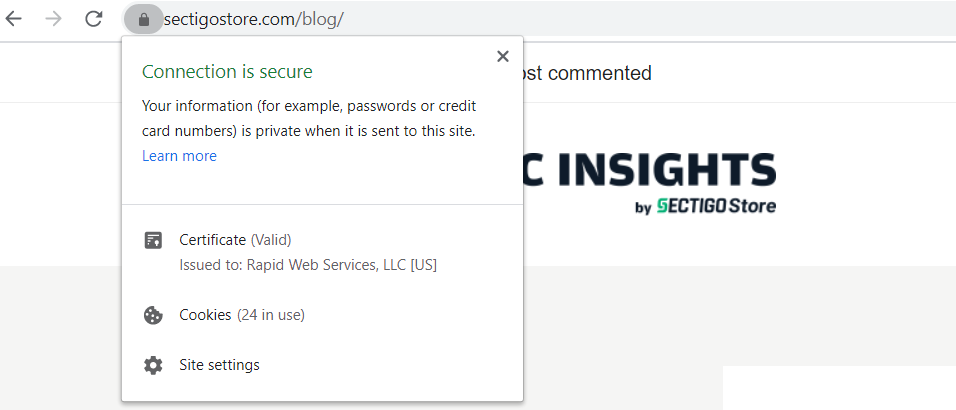Click the browser back arrow
Screen dimensions: 956x410
tap(13, 19)
